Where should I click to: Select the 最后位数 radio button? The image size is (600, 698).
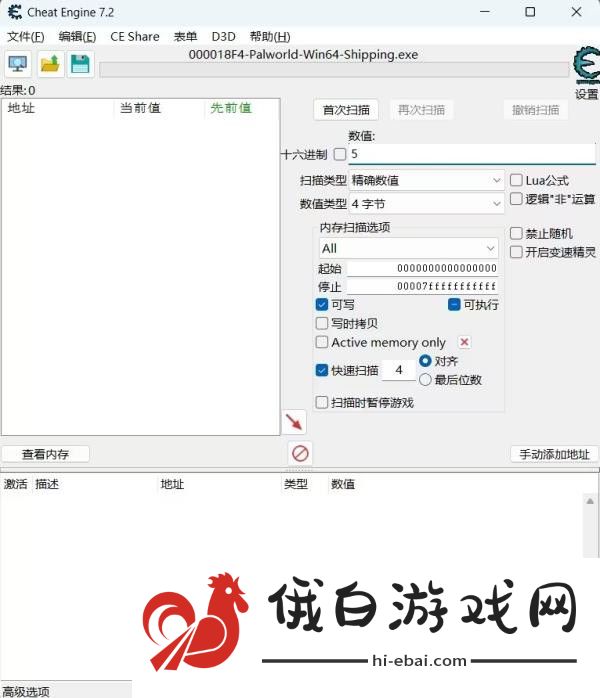[x=425, y=380]
